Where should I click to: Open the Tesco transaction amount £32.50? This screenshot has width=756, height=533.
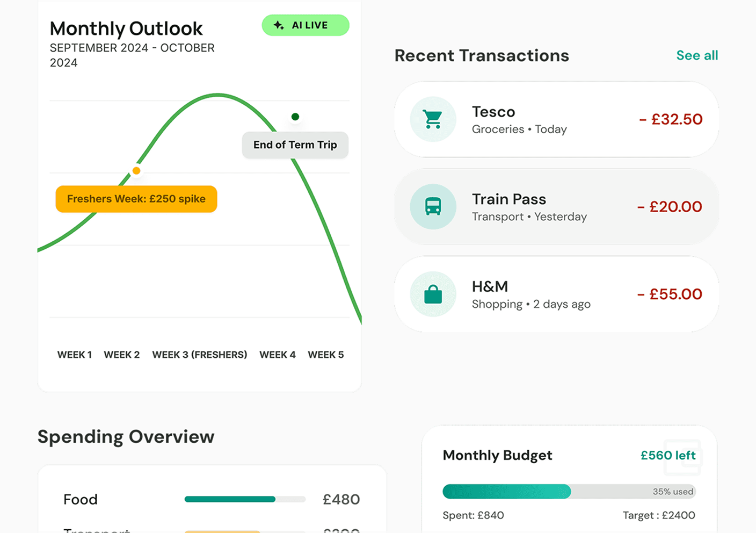pos(671,119)
